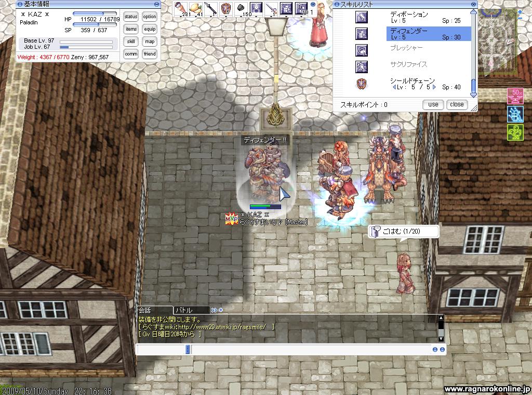This screenshot has height=395, width=532.
Task: Click the skill button in basic info
Action: click(131, 42)
